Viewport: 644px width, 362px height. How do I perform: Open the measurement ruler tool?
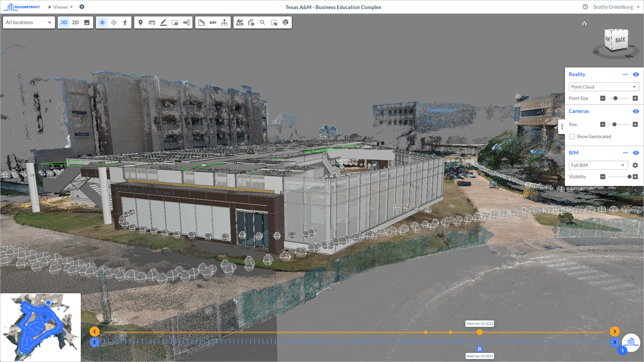point(152,22)
